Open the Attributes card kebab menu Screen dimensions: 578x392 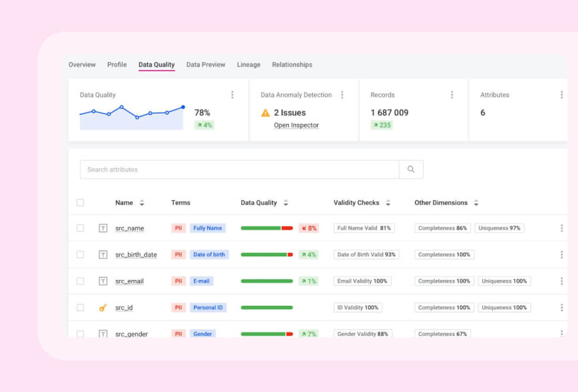(x=562, y=94)
